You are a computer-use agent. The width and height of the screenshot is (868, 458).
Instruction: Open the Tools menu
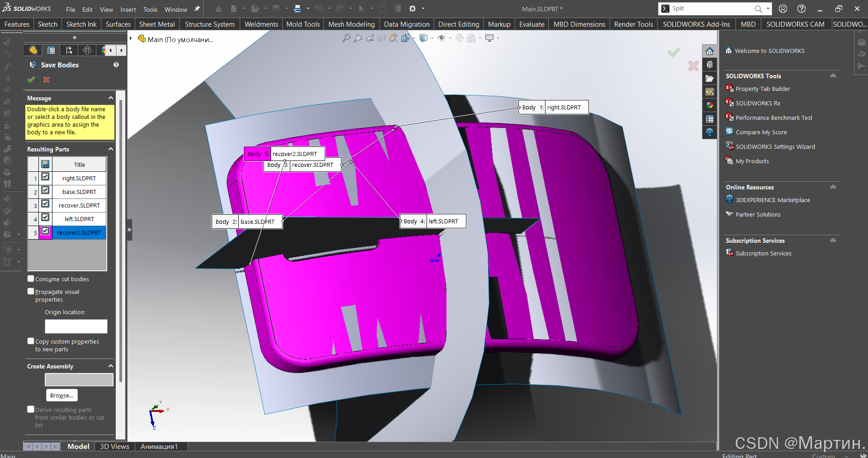[150, 9]
